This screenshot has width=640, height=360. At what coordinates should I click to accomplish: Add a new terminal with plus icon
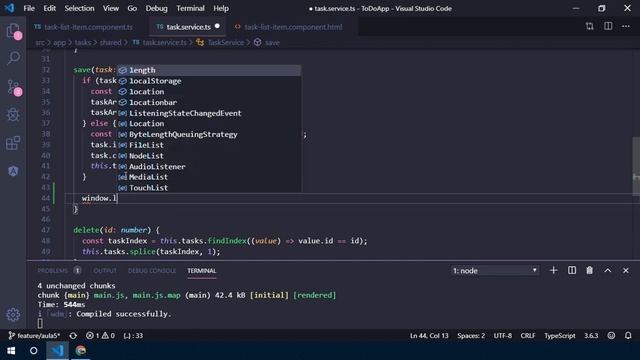pos(553,270)
